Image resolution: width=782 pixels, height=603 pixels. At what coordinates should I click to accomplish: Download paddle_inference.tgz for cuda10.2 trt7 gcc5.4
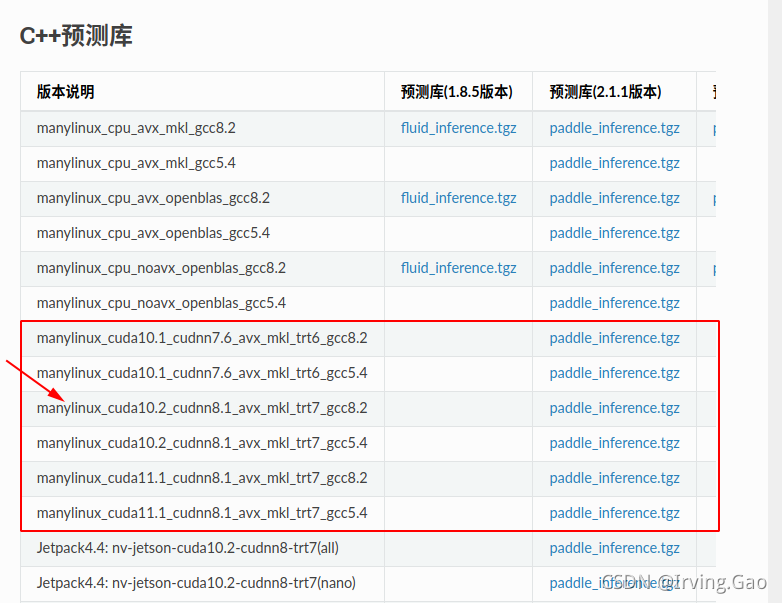coord(614,443)
